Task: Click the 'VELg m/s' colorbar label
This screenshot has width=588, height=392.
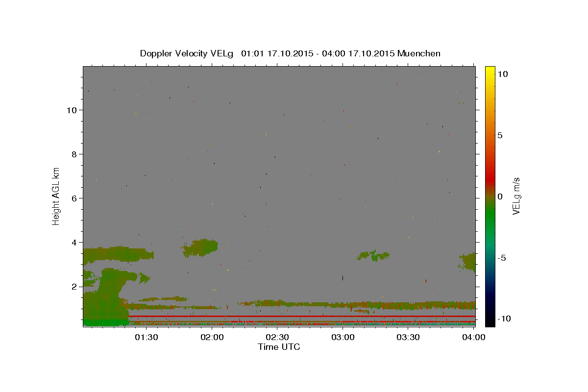Action: click(x=516, y=196)
